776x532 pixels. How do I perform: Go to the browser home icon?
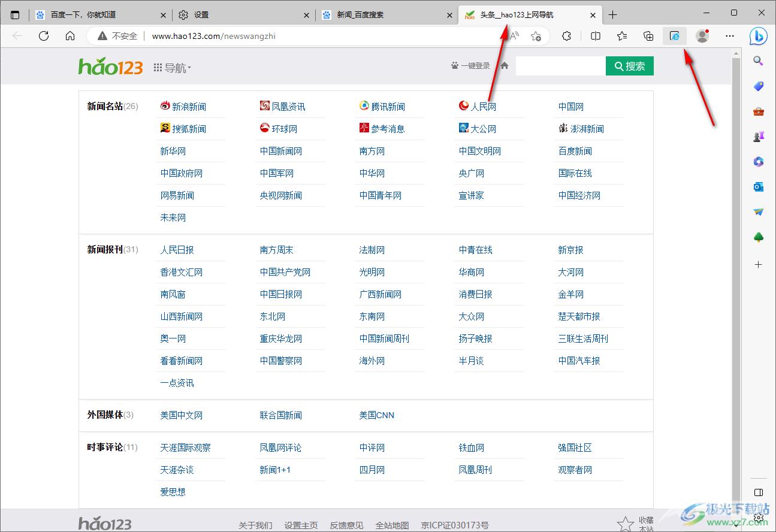[70, 36]
